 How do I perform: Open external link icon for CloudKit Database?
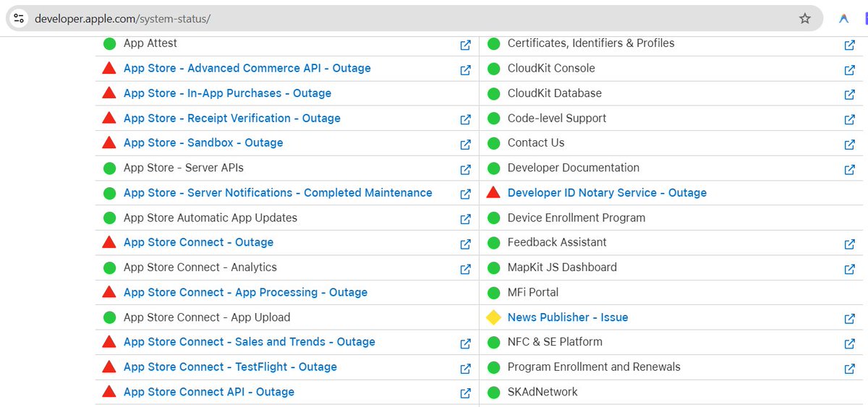coord(850,95)
